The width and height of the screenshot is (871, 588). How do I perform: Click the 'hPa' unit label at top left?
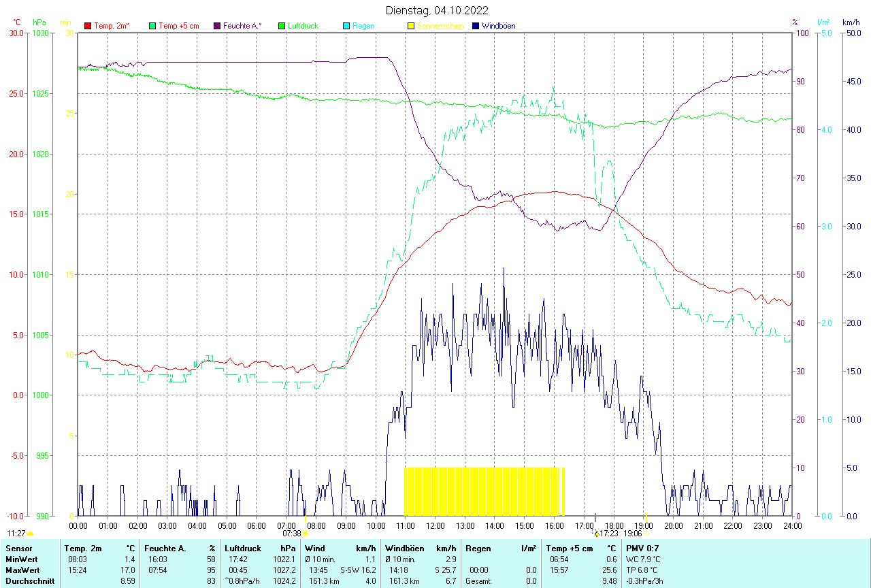tap(39, 22)
